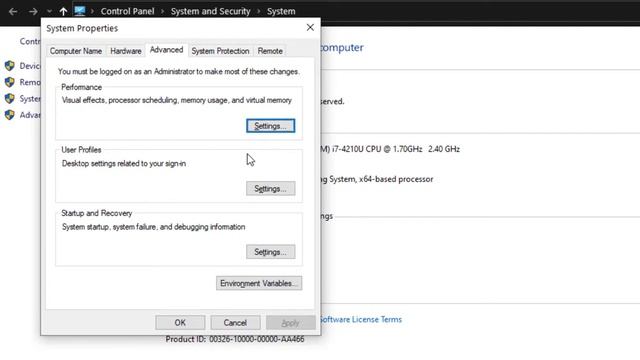The image size is (640, 360).
Task: Click shield icon next to Device Manager
Action: pyautogui.click(x=10, y=66)
